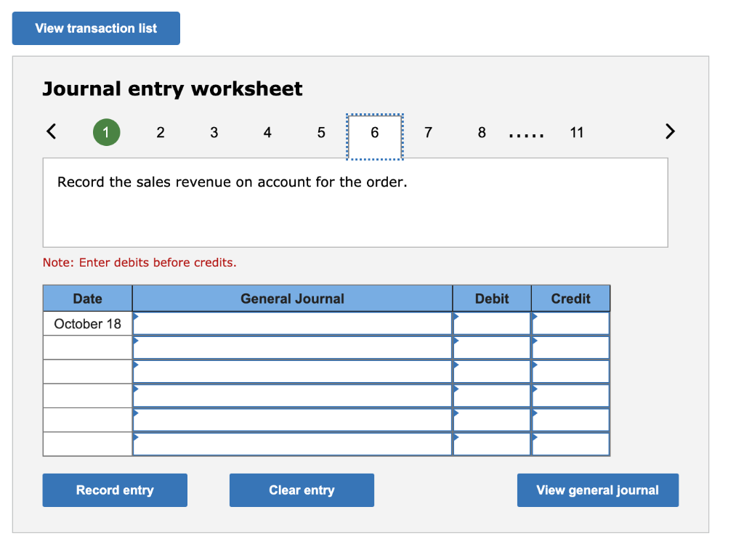Select journal entry tab 8
744x560 pixels.
[482, 132]
